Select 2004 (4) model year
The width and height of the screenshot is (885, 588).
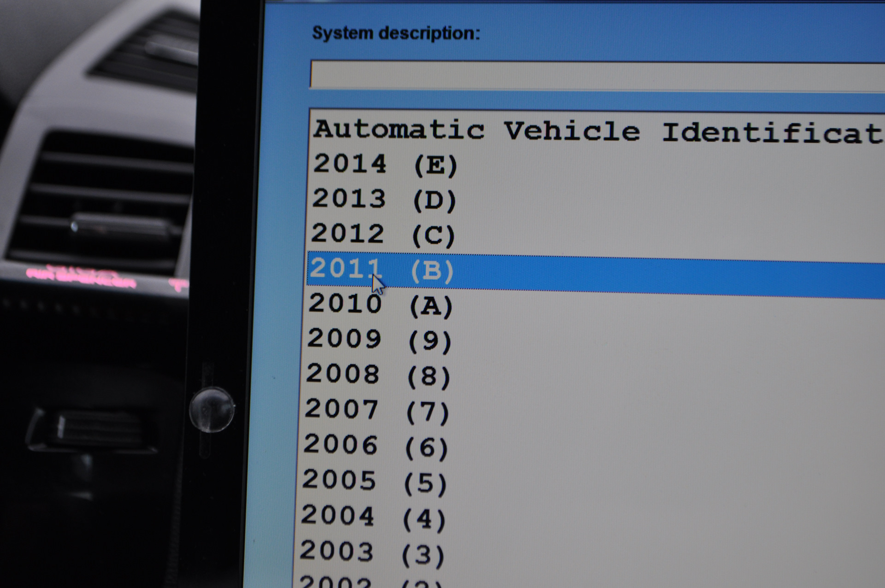coord(373,517)
